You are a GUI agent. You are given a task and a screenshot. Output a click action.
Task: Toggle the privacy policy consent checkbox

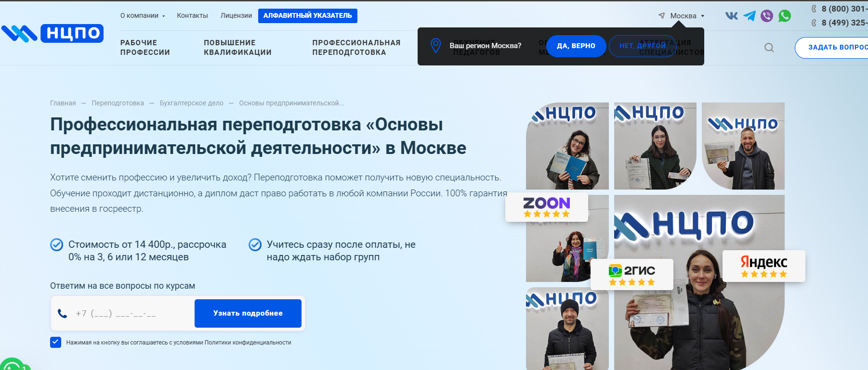[55, 342]
